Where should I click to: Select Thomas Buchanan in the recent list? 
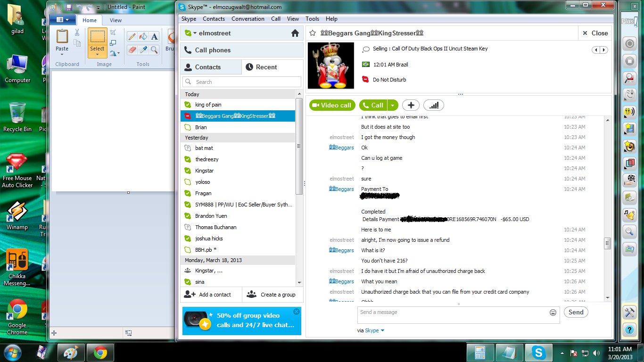[238, 227]
